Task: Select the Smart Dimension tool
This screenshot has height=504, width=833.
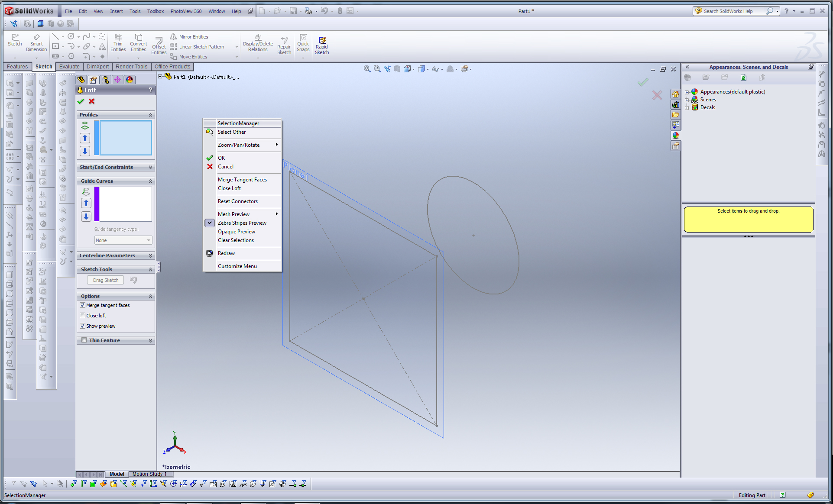Action: [36, 43]
